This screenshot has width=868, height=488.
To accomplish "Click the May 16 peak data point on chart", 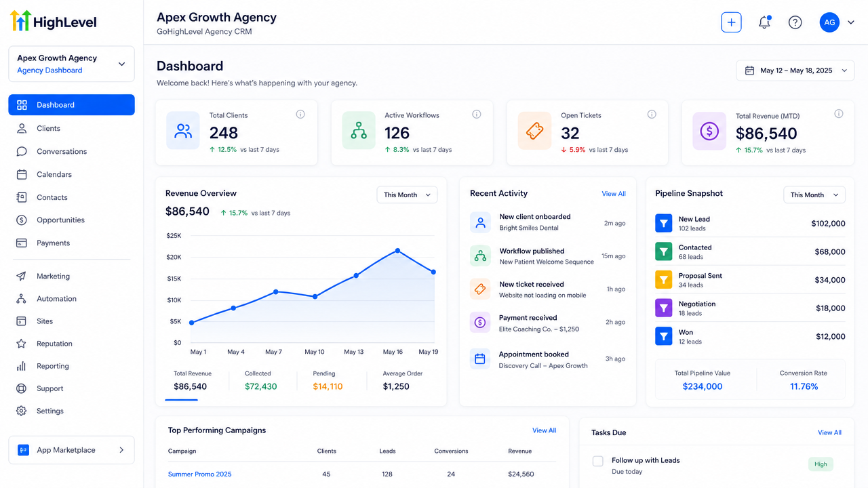I will [x=397, y=251].
